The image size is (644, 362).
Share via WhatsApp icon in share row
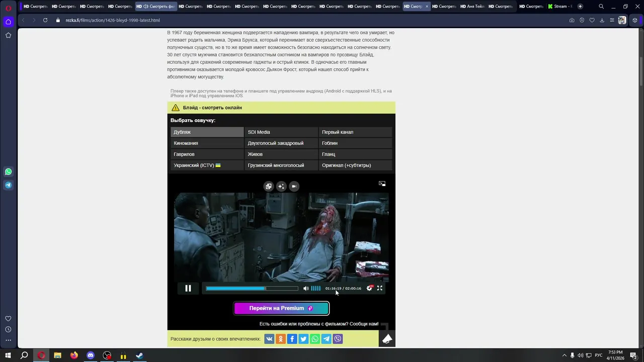(x=315, y=339)
